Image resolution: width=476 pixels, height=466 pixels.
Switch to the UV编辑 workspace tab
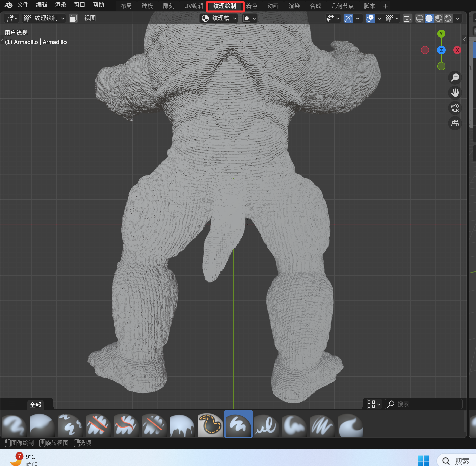click(193, 6)
